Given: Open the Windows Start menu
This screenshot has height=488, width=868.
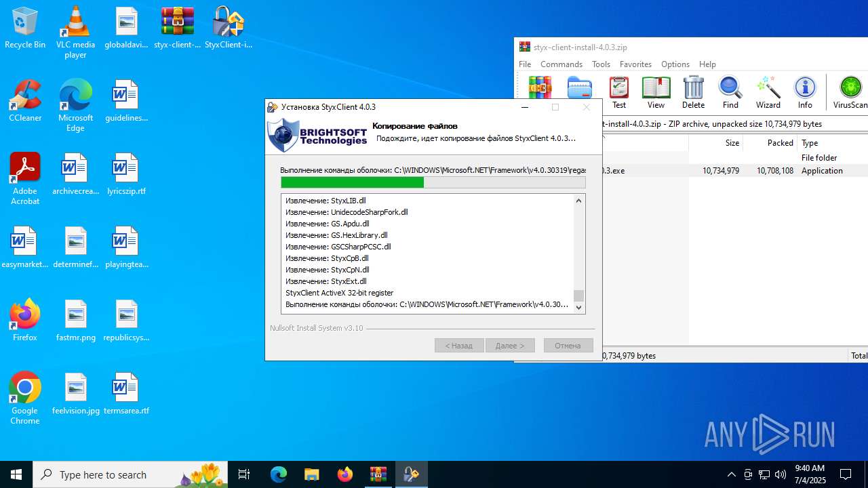Looking at the screenshot, I should [x=16, y=474].
